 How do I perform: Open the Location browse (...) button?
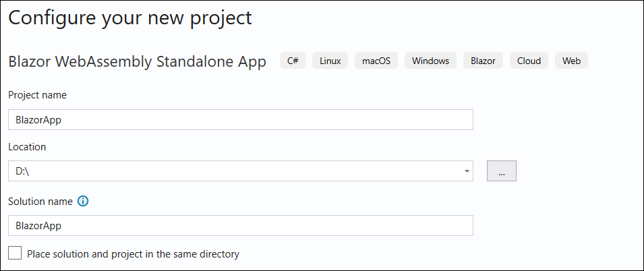point(502,171)
